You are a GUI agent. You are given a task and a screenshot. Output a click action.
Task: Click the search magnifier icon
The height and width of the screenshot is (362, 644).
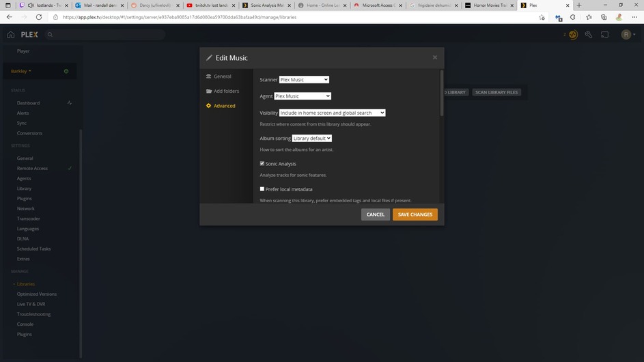(50, 35)
